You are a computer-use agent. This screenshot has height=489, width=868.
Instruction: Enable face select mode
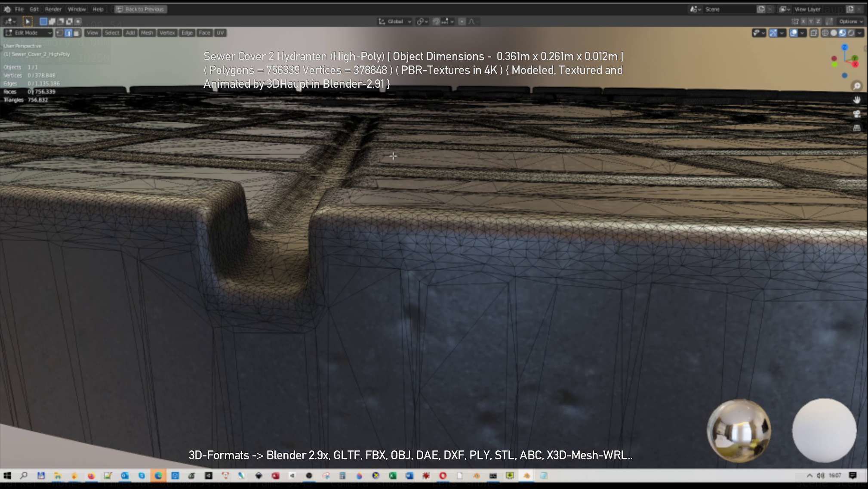[x=77, y=33]
